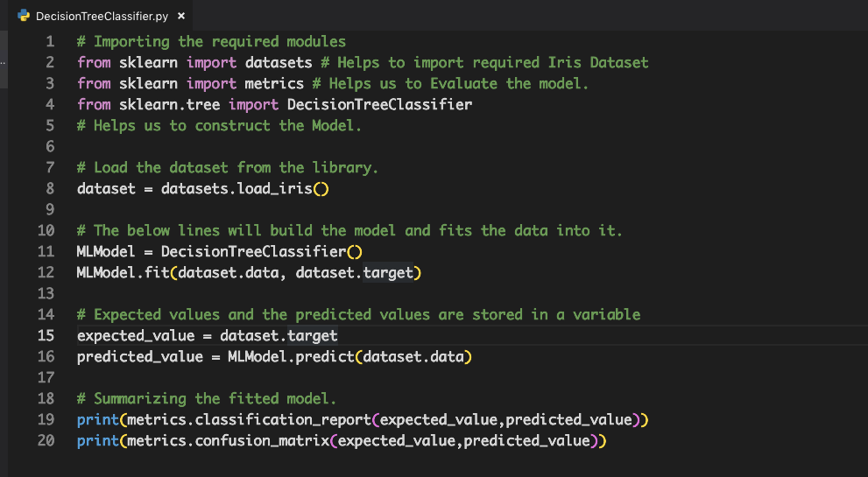Click the print keyword on line 19
The width and height of the screenshot is (868, 477).
pos(97,420)
